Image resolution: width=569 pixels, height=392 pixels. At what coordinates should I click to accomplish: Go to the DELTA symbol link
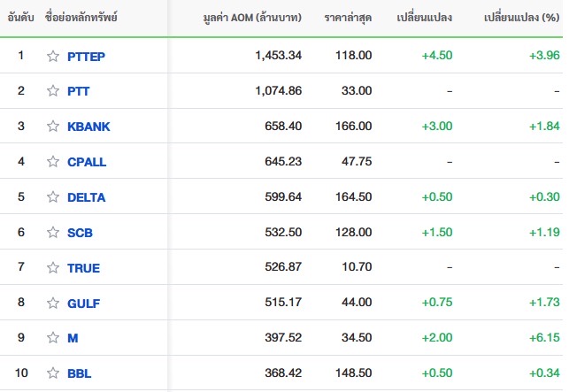tap(86, 197)
